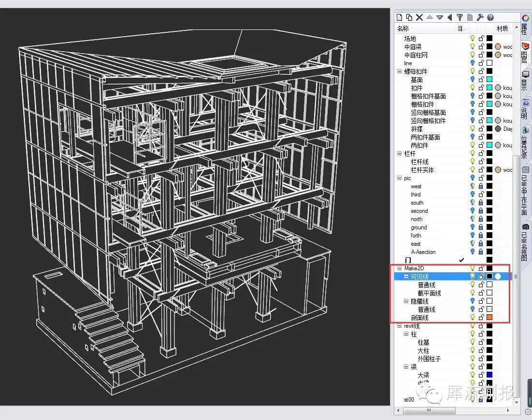Open the layer filter funnel
This screenshot has height=420, width=532.
(460, 17)
